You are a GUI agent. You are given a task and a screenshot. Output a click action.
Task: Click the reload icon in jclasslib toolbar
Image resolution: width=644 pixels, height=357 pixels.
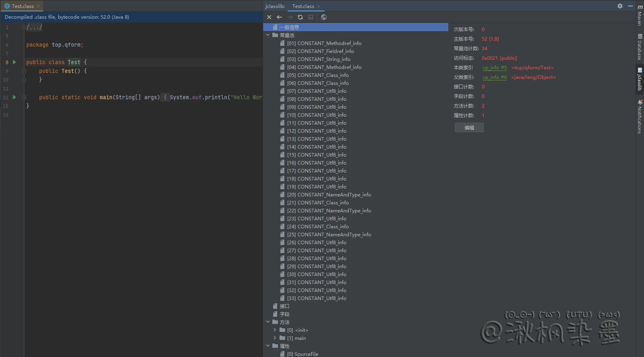click(x=300, y=17)
